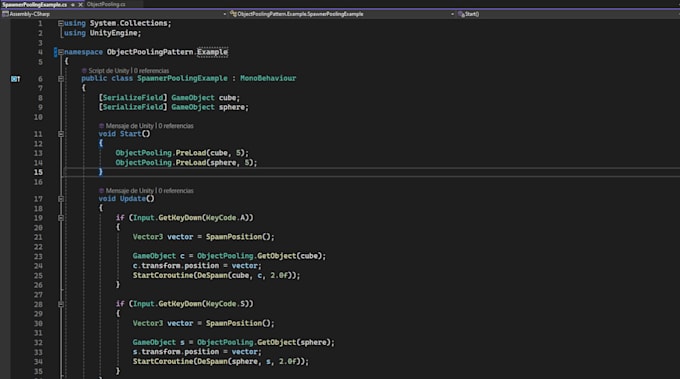Viewport: 680px width, 379px height.
Task: Click 'KeyCode.A' in the if condition
Action: point(226,218)
